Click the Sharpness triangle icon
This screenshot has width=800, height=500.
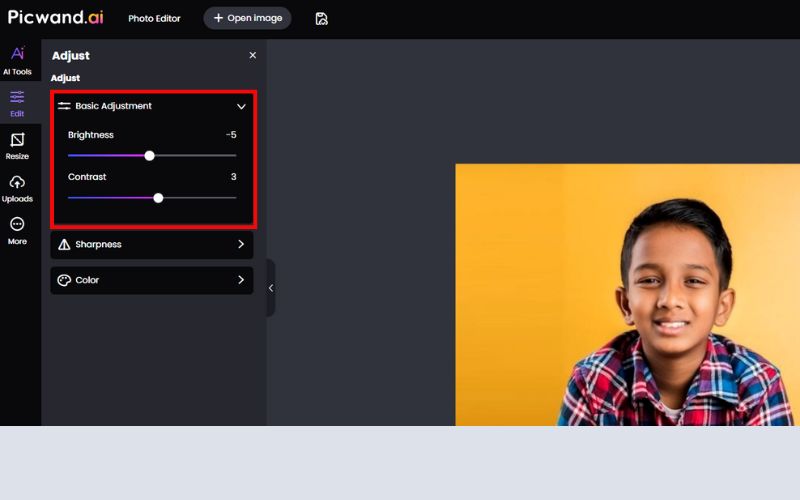point(64,244)
